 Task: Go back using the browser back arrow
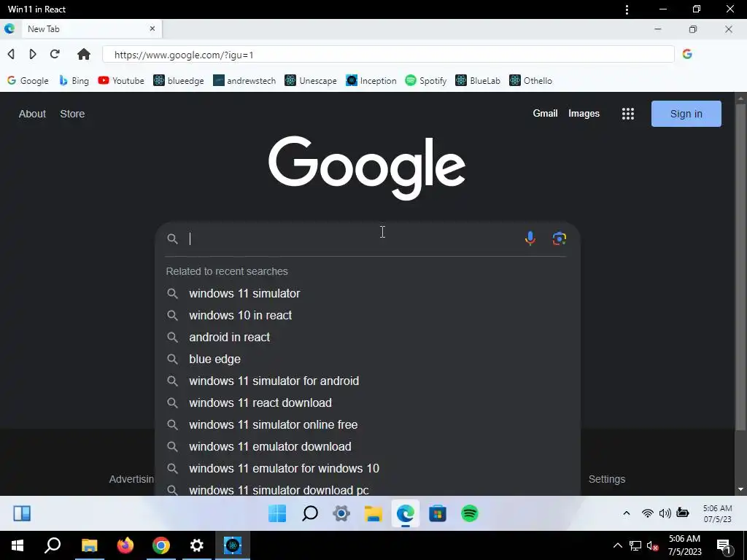[x=11, y=54]
